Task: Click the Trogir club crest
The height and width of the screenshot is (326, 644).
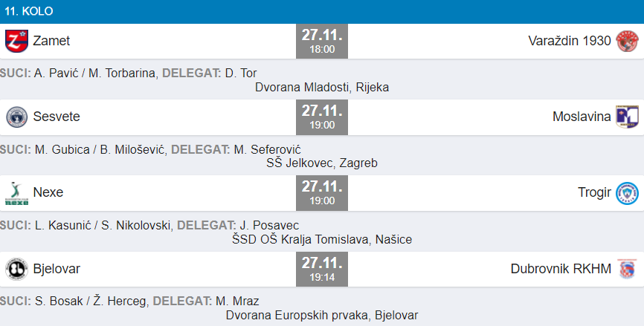Action: tap(626, 193)
